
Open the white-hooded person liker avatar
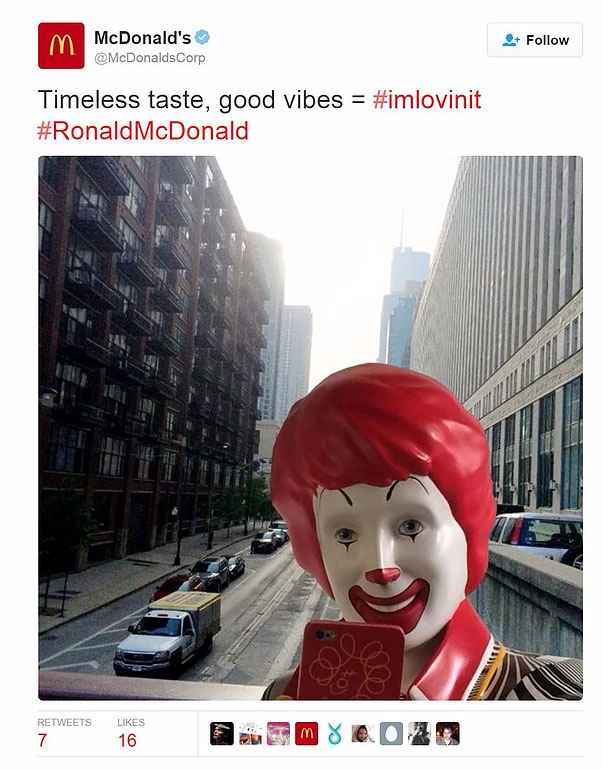(x=363, y=734)
